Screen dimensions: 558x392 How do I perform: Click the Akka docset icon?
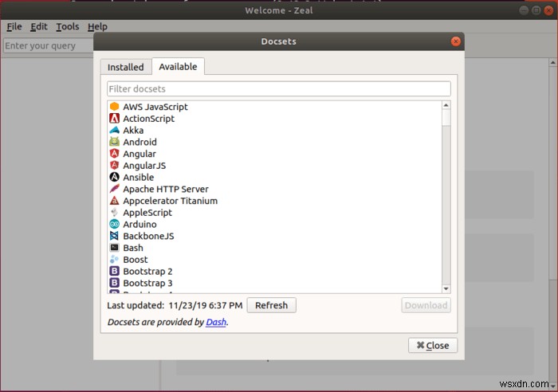click(x=114, y=130)
